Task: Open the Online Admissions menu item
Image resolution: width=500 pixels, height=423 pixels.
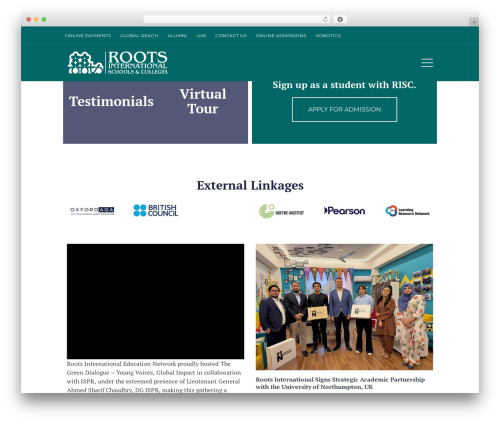Action: (x=281, y=36)
